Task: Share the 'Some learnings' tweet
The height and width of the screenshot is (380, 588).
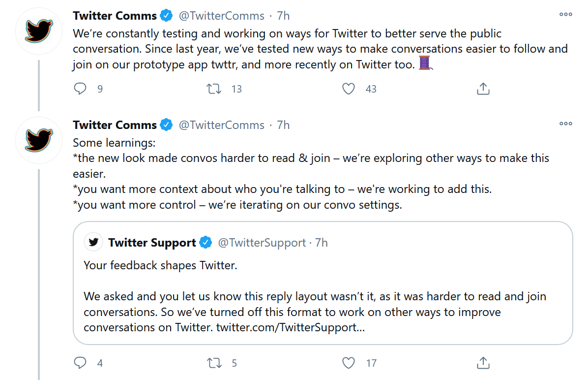Action: click(483, 363)
